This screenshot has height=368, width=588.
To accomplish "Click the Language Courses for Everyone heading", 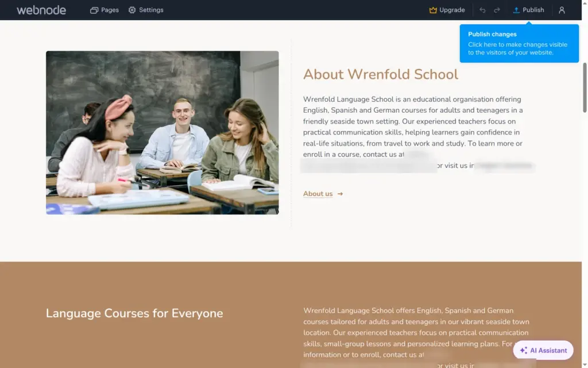I will [x=134, y=313].
